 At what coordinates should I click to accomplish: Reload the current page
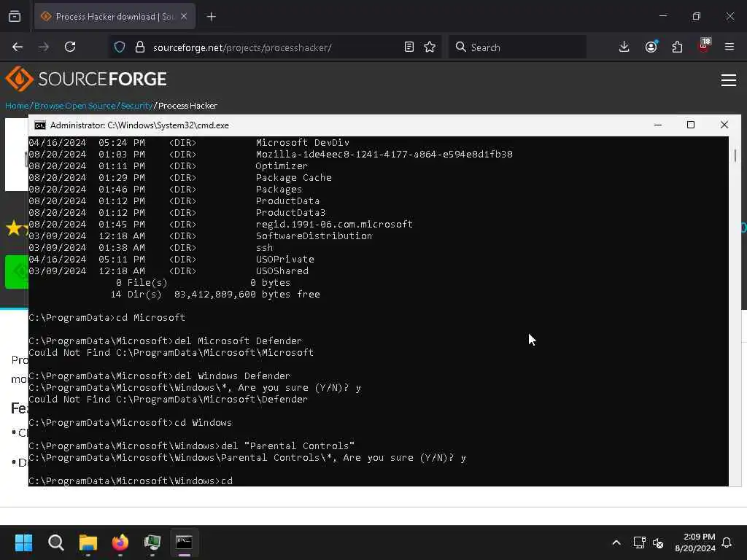coord(70,47)
